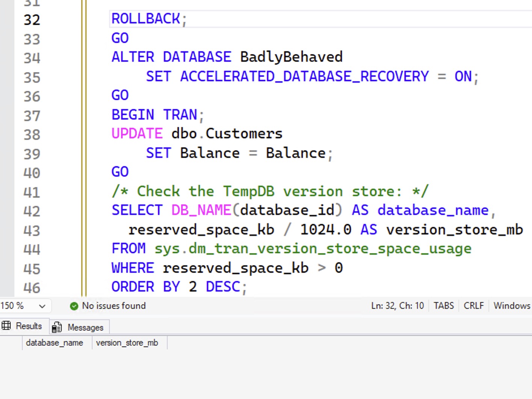Click the Ln: 32, Ch: 10 position indicator
Screen dimensions: 532x399
coord(397,306)
